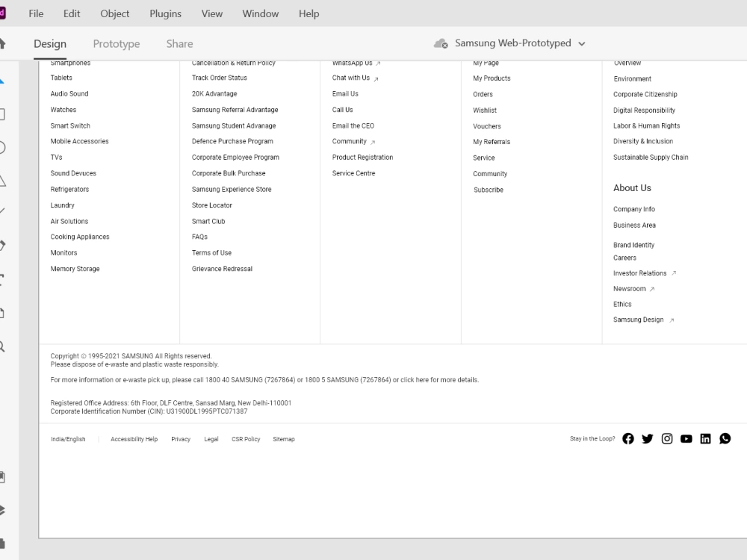Open the Window menu

click(261, 13)
